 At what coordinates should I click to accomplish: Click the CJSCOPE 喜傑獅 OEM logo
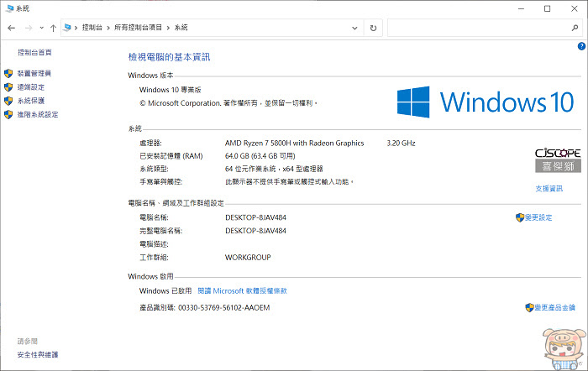pyautogui.click(x=558, y=160)
